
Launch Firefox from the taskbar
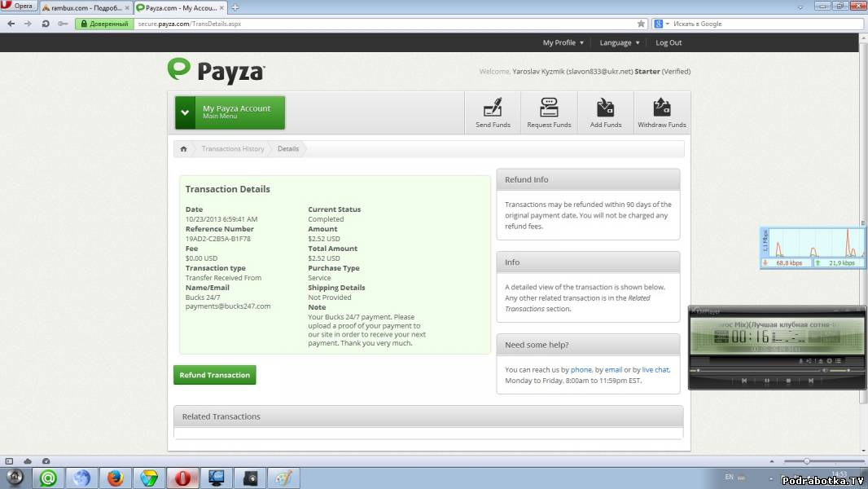115,478
